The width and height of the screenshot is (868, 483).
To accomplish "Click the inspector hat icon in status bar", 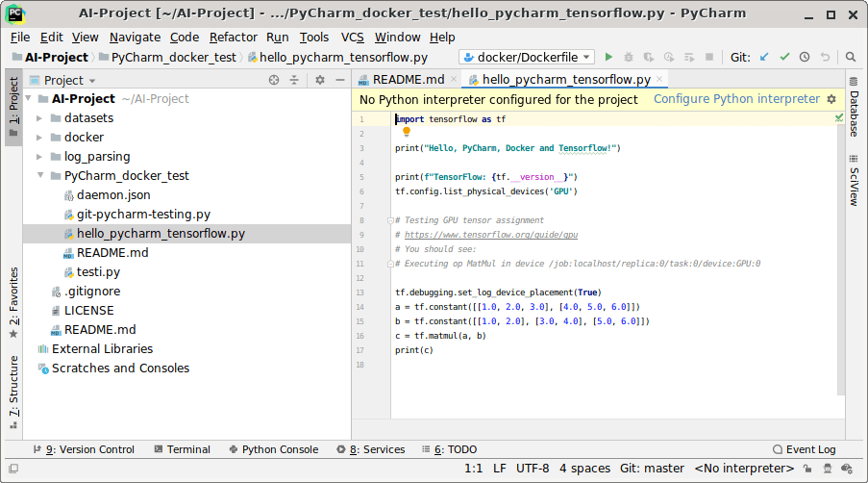I will [828, 469].
